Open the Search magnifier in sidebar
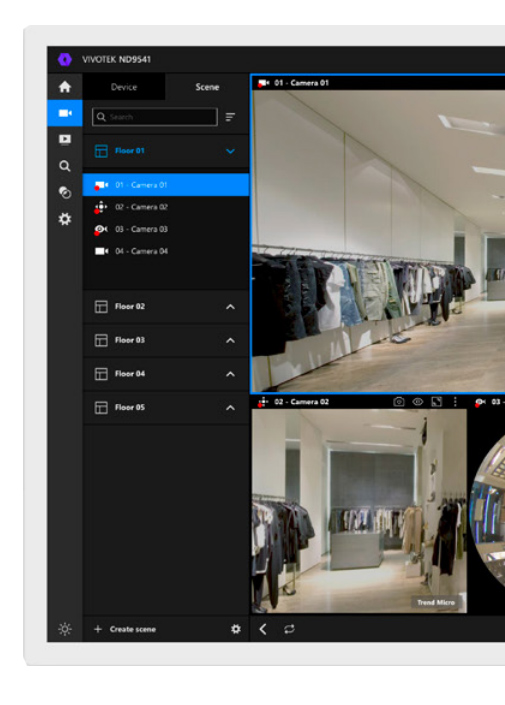The width and height of the screenshot is (505, 705). click(x=65, y=166)
